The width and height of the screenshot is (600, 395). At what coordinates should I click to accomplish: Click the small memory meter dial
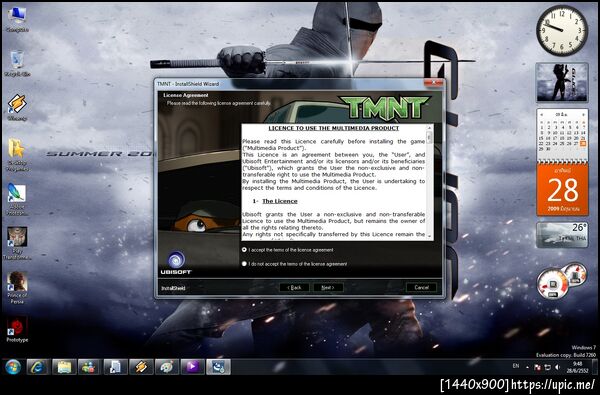(x=575, y=274)
